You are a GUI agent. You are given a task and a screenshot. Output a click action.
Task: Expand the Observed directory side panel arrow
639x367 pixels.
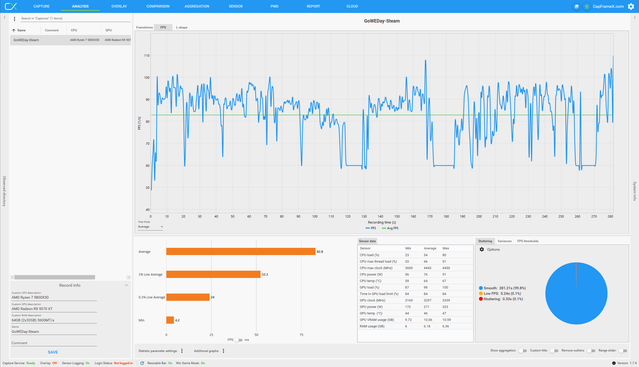pos(4,18)
